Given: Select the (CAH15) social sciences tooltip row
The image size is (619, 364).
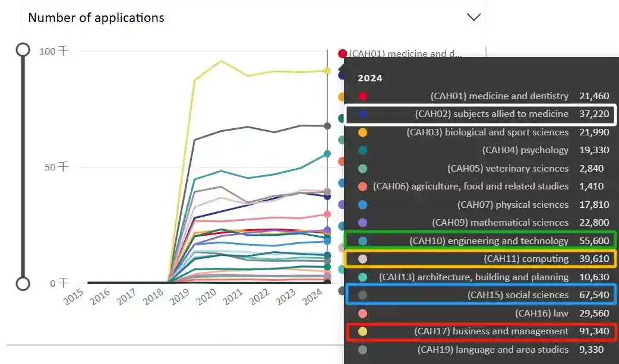Looking at the screenshot, I should [x=481, y=295].
